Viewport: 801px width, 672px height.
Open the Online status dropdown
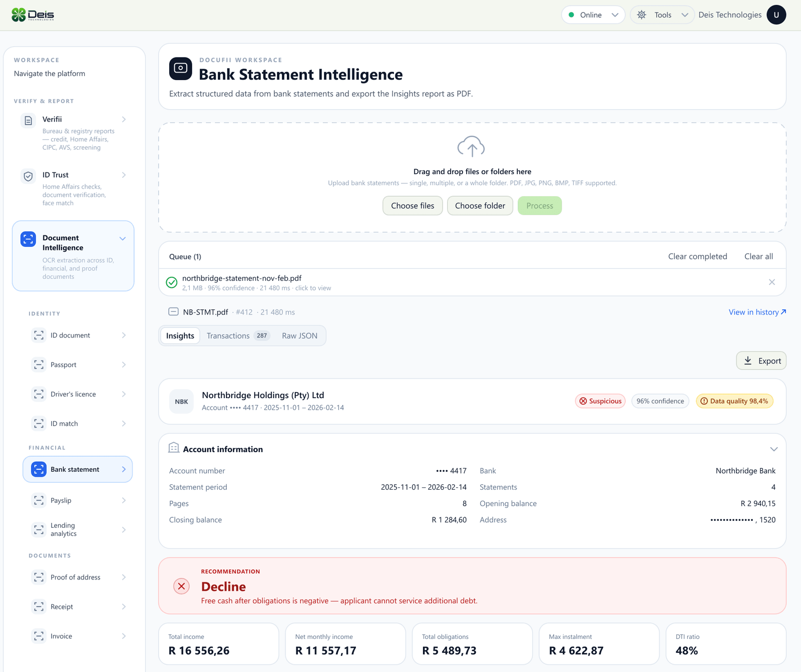(x=593, y=15)
